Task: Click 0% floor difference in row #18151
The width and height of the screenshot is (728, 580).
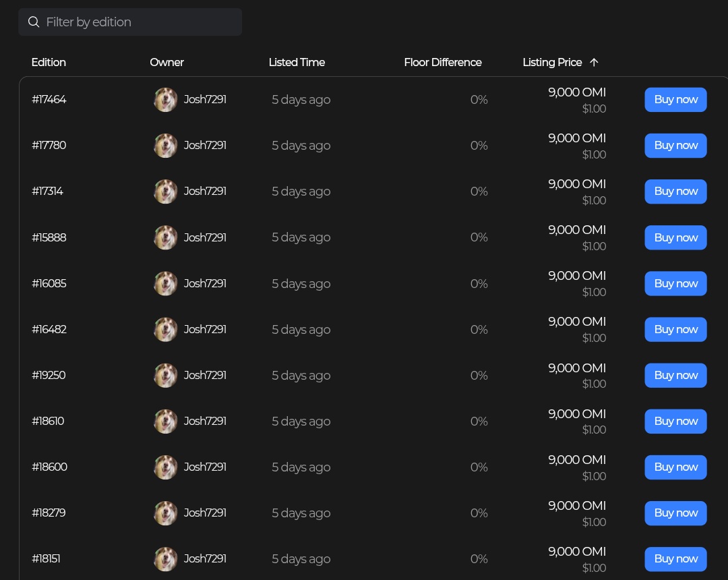Action: pyautogui.click(x=479, y=559)
